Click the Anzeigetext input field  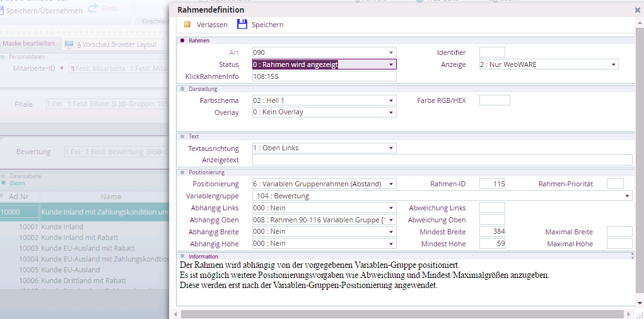point(442,160)
